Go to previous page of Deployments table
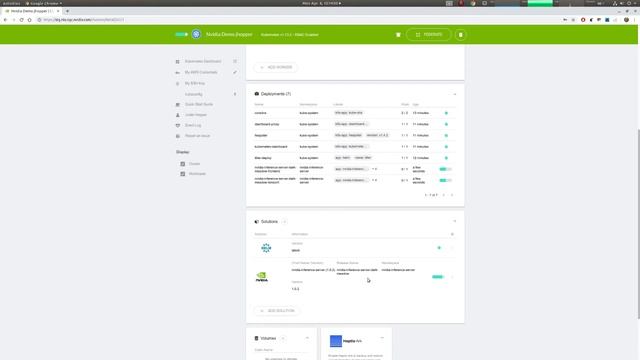Screen dimensions: 640x360 (x=444, y=195)
